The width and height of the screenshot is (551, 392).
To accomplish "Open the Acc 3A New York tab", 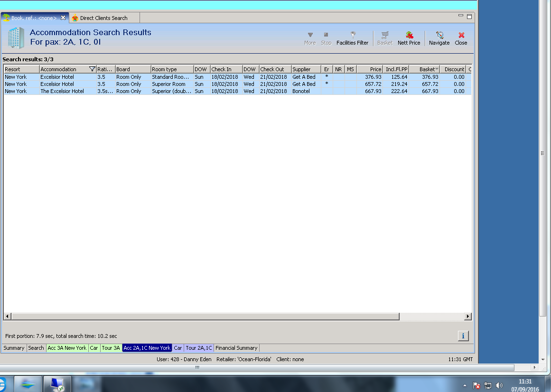I will point(67,348).
